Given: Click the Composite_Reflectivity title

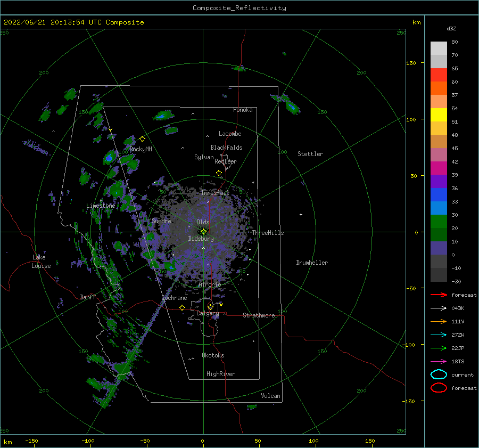Looking at the screenshot, I should tap(240, 8).
